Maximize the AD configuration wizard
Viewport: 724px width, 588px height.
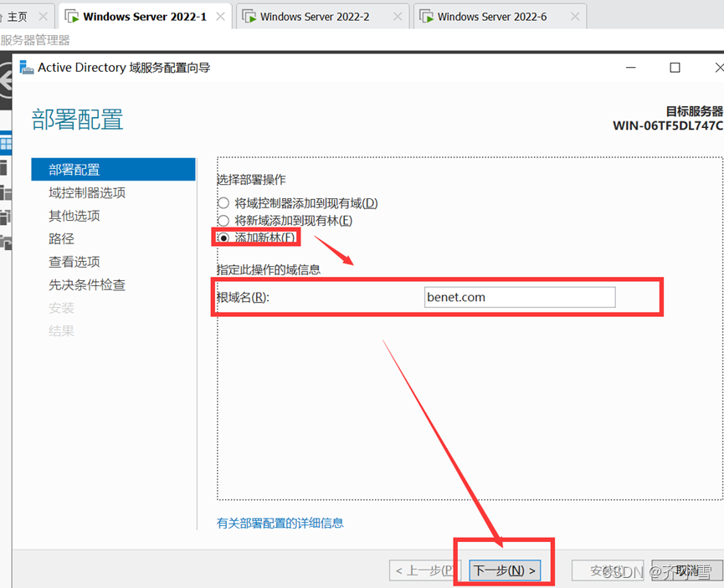[x=675, y=68]
